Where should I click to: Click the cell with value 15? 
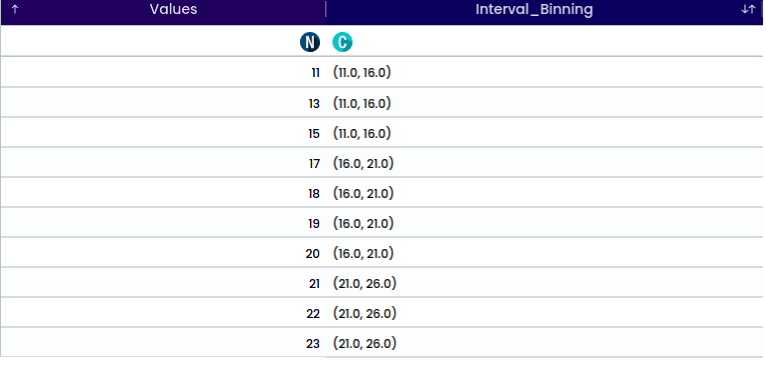(163, 133)
